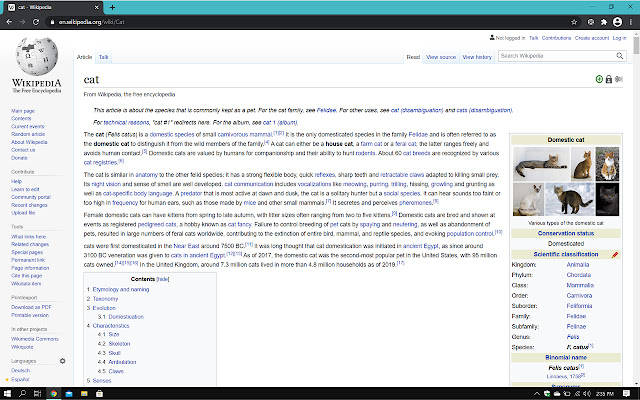Click the volume speaker tray icon
Viewport: 640px width, 400px height.
tap(587, 393)
